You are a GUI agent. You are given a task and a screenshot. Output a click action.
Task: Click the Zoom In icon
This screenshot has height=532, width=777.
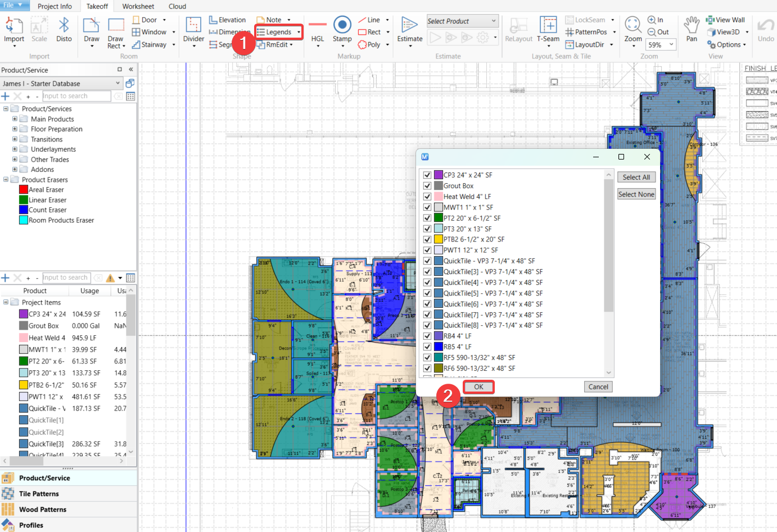[x=652, y=20]
